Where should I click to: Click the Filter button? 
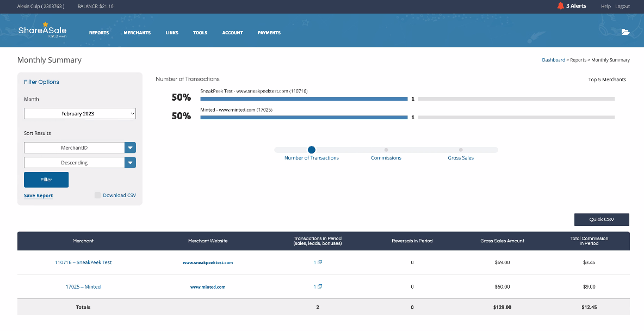[x=46, y=180]
